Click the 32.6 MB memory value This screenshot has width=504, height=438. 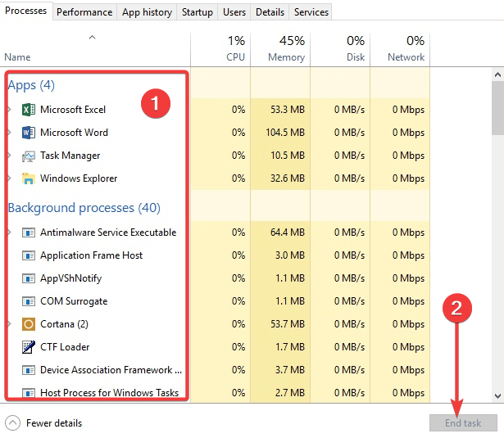pyautogui.click(x=288, y=178)
